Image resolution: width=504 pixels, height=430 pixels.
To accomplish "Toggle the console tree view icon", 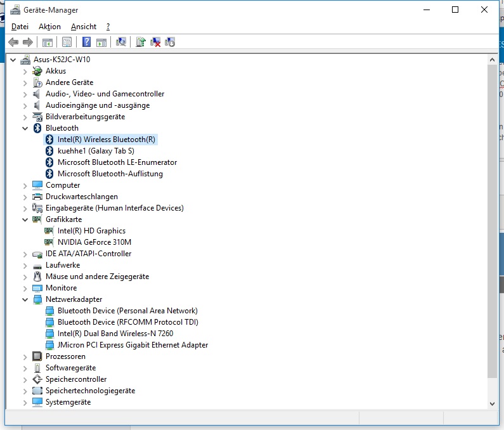I will 48,42.
